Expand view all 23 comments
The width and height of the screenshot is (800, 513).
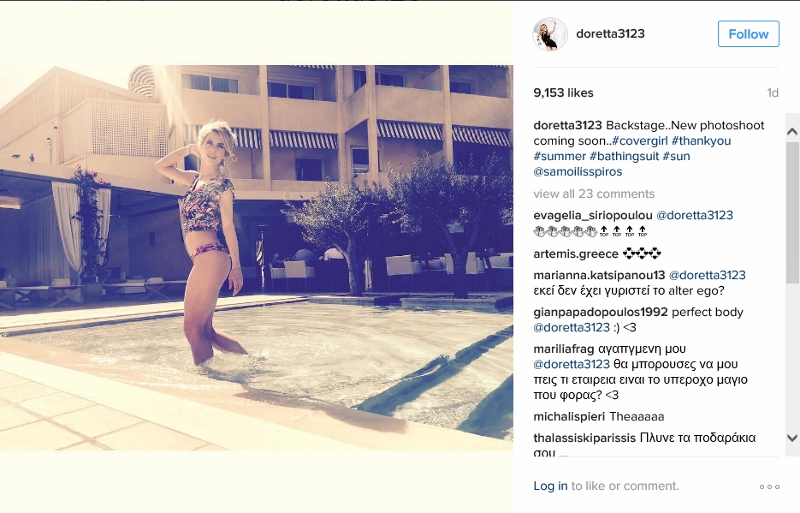point(594,194)
